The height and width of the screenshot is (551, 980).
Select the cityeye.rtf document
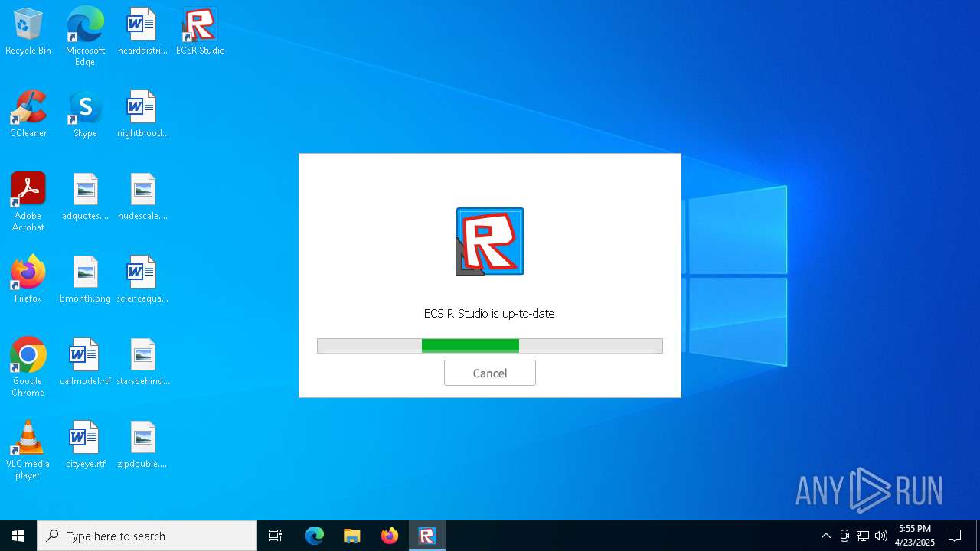[85, 445]
